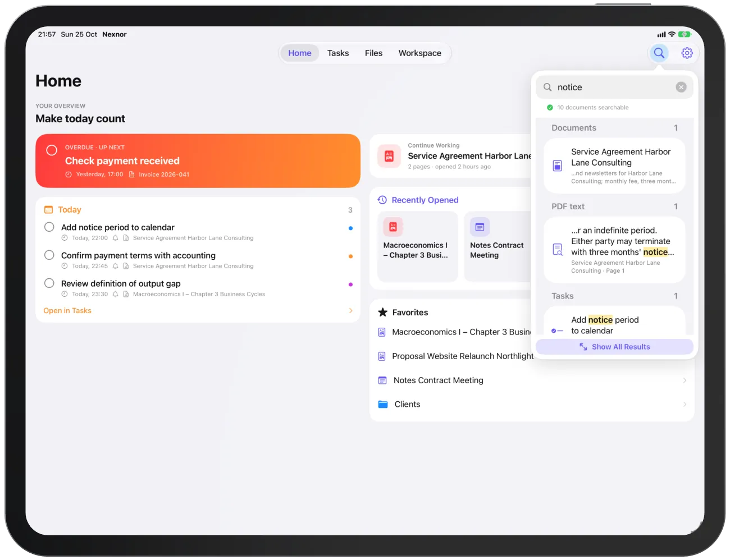Click into the search field containing 'notice'

coord(614,87)
